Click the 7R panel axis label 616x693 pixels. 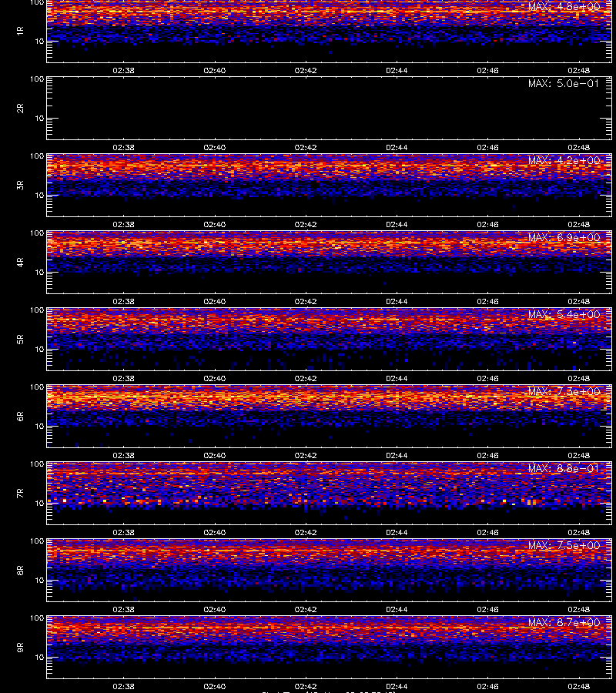coord(20,494)
